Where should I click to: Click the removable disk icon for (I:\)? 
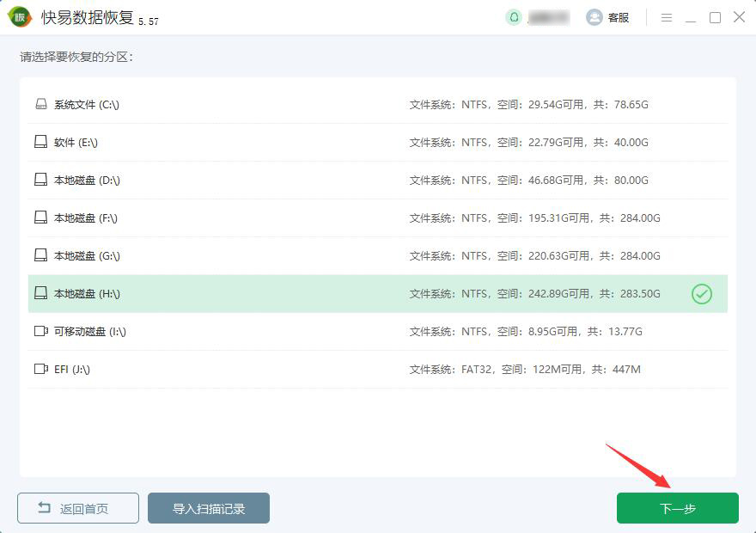coord(40,331)
